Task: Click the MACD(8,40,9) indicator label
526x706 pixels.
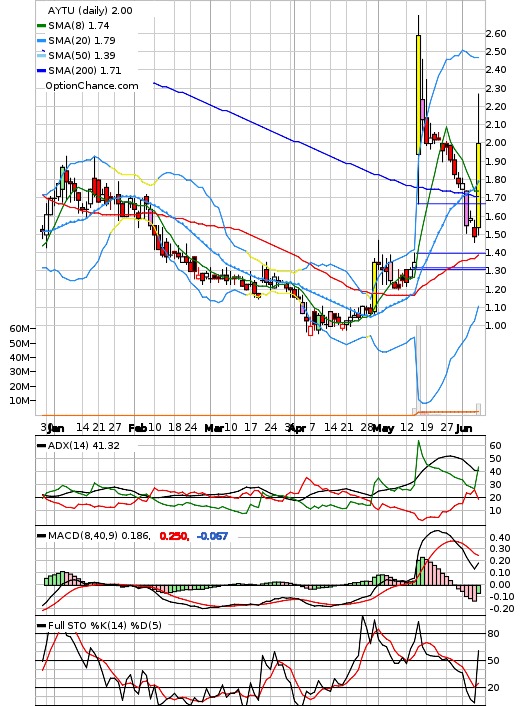Action: click(99, 536)
